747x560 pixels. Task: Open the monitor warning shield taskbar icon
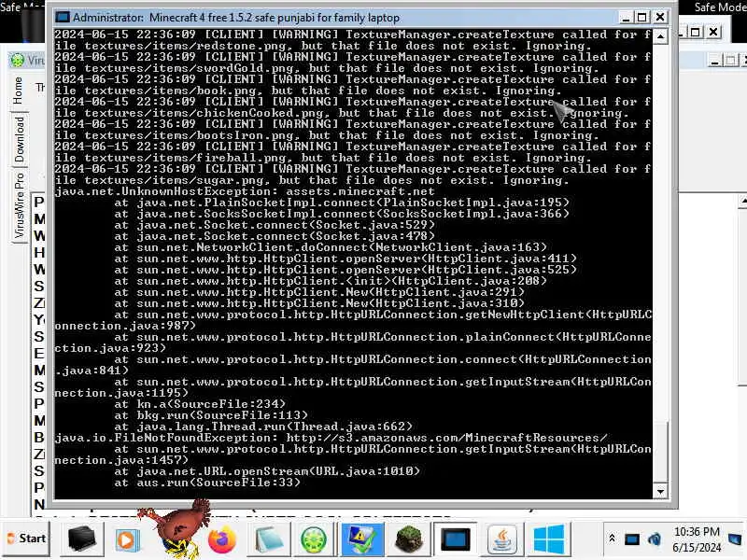pyautogui.click(x=362, y=539)
